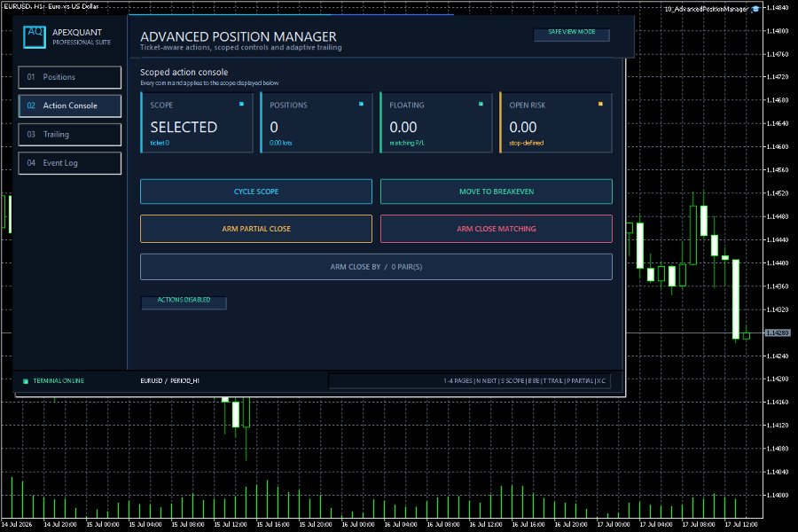The image size is (798, 532).
Task: Click the 1.14840 price axis label
Action: pos(778,8)
